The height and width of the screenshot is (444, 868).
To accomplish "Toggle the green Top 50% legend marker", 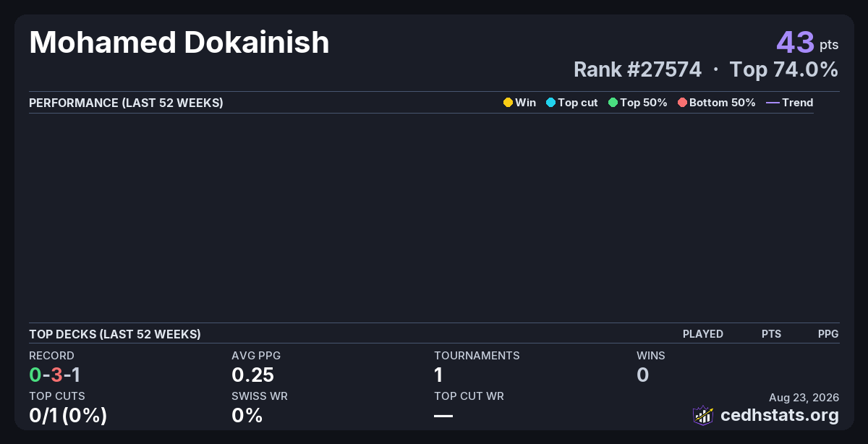I will pos(613,103).
